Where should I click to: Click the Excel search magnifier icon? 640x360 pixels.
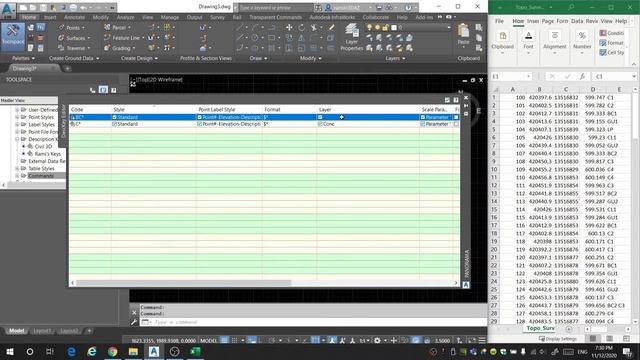tap(571, 7)
